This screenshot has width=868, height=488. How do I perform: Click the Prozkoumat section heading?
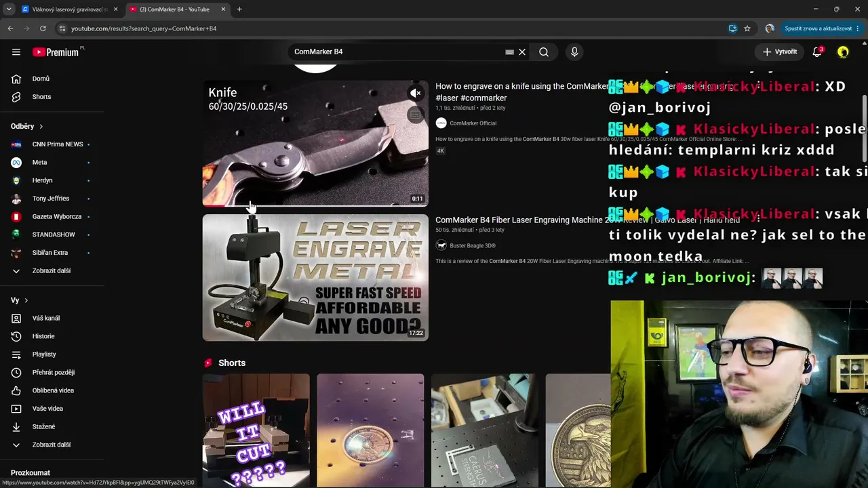pos(31,473)
